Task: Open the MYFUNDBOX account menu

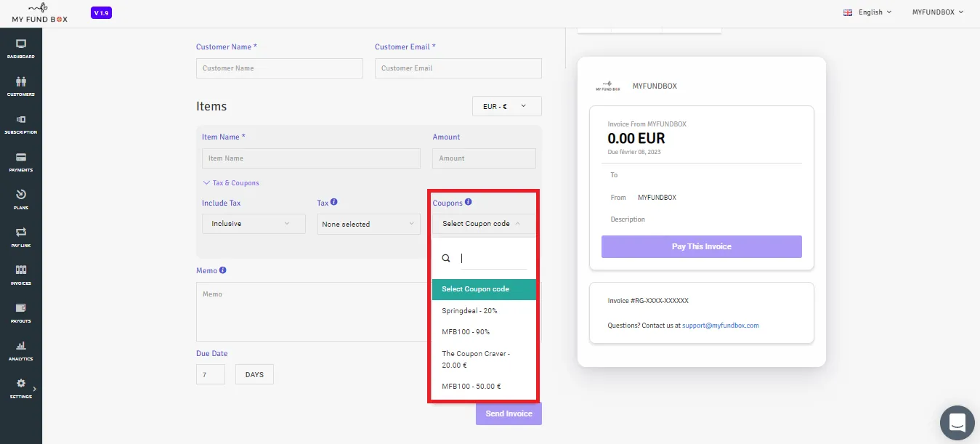Action: coord(938,12)
